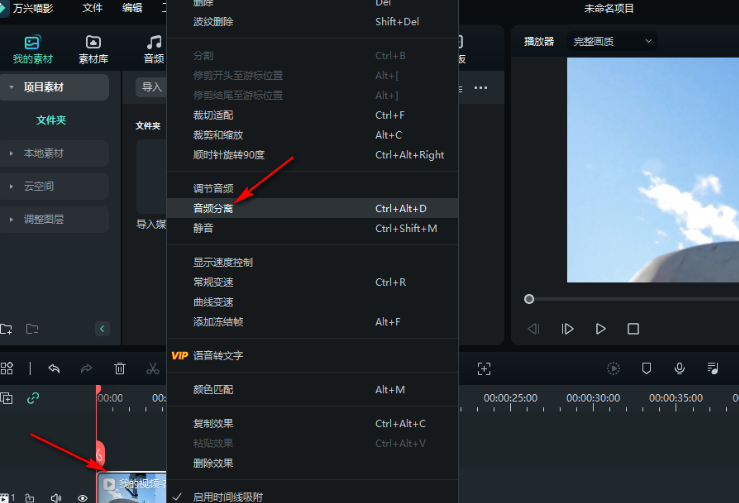Click the red playhead marker on timeline

(99, 389)
